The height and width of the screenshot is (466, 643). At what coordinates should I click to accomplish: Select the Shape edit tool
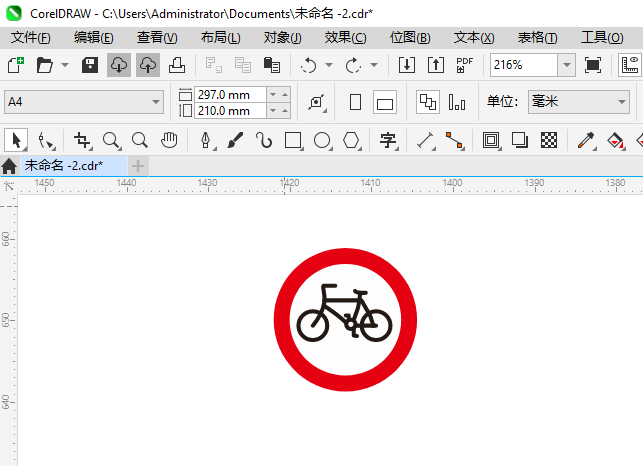click(46, 140)
